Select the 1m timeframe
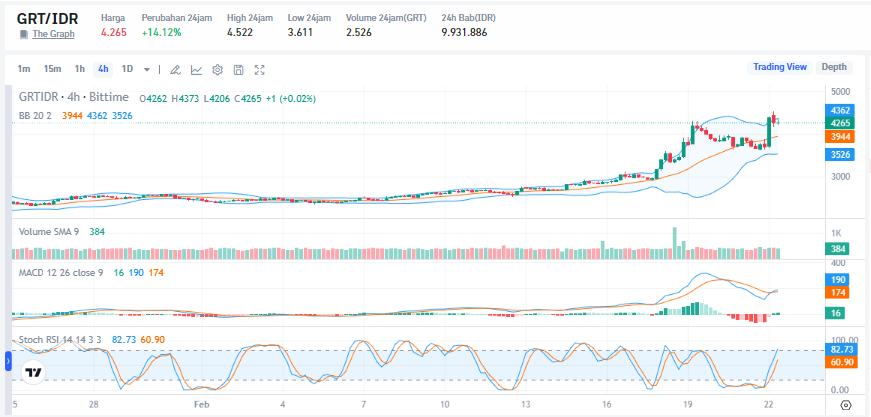Viewport: 871px width, 417px height. pyautogui.click(x=24, y=69)
